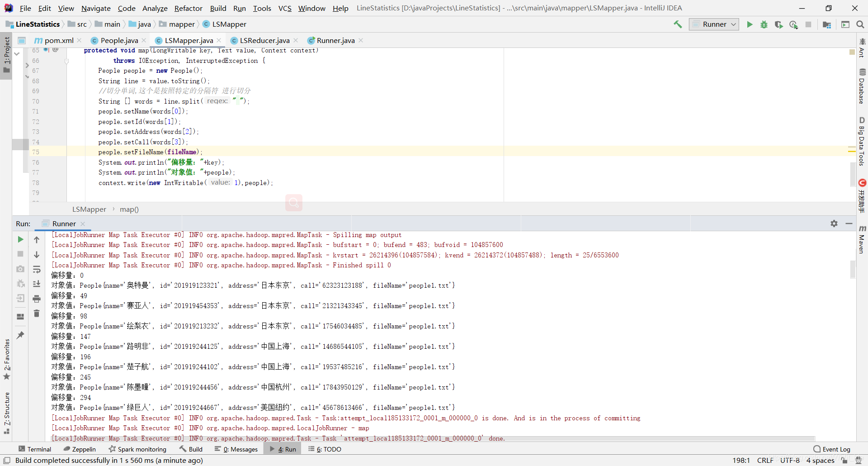Open the Analyze menu

pyautogui.click(x=155, y=8)
